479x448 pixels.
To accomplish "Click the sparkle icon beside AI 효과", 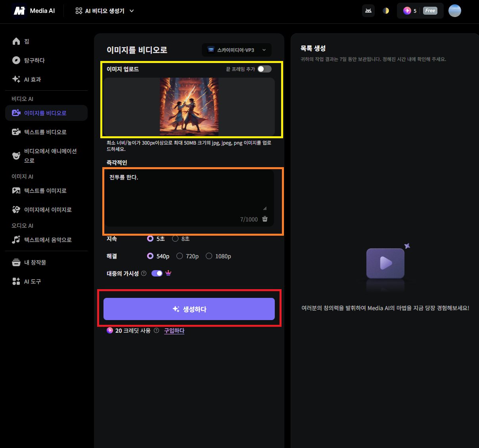I will [16, 79].
